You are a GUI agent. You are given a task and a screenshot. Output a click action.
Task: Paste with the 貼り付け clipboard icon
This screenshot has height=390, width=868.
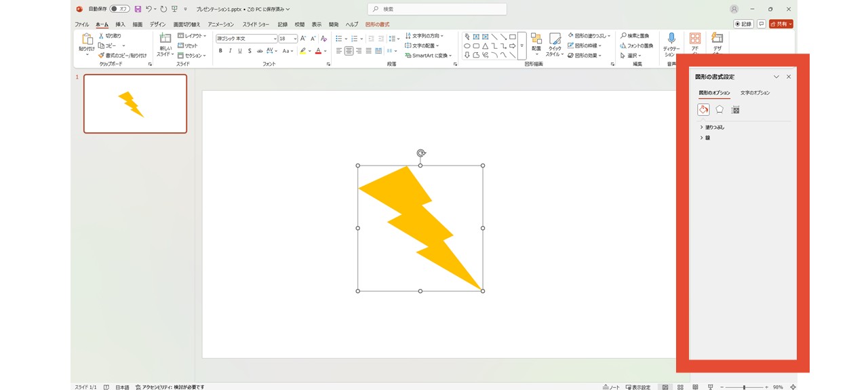86,43
